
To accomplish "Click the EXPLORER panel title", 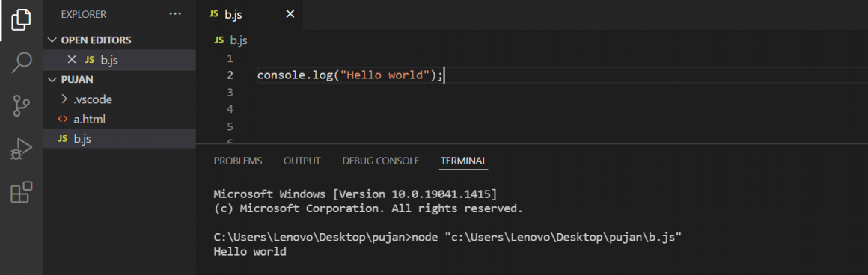I will tap(84, 14).
